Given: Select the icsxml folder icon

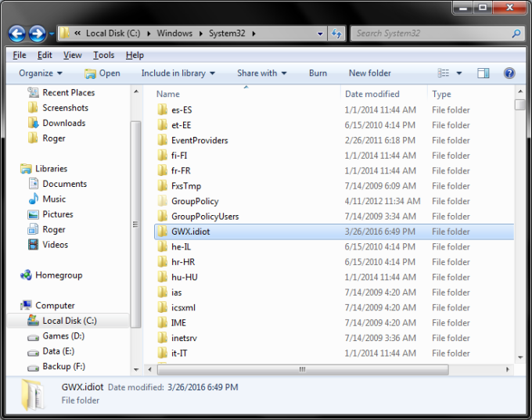Looking at the screenshot, I should (x=162, y=307).
